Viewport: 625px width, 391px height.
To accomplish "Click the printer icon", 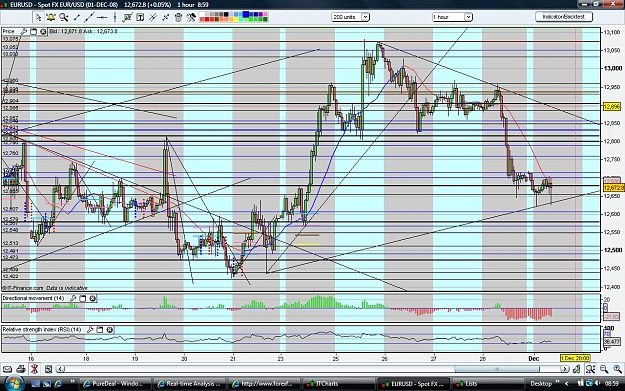I will click(21, 369).
